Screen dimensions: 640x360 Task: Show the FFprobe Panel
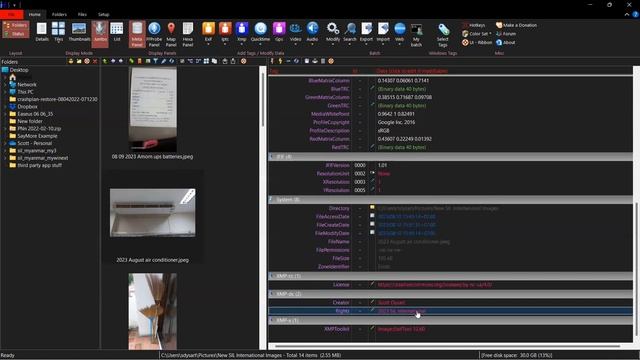154,34
